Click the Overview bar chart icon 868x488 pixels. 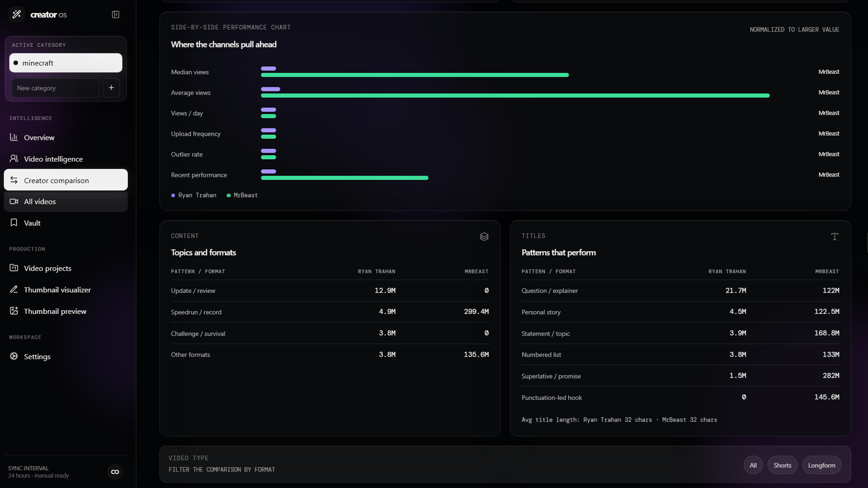[x=14, y=137]
